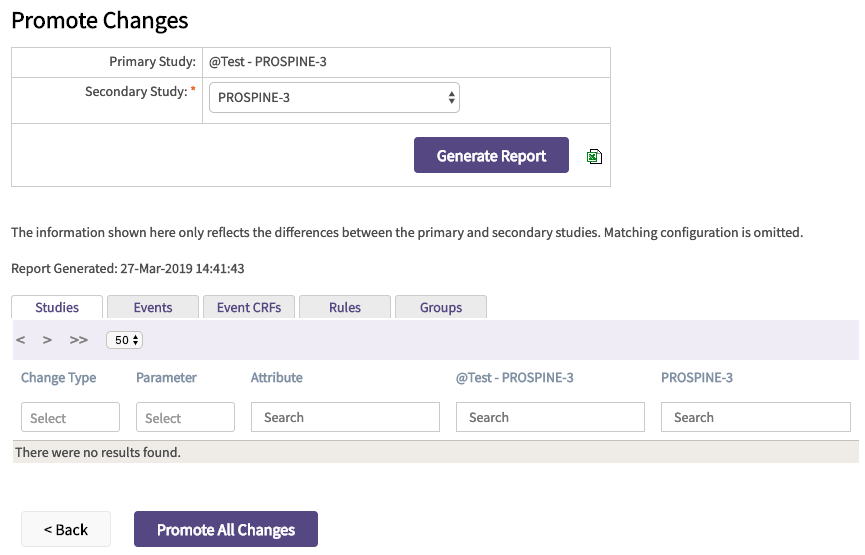Image resolution: width=865 pixels, height=555 pixels.
Task: Click the @Test - PROSPINE-3 search box
Action: point(550,417)
